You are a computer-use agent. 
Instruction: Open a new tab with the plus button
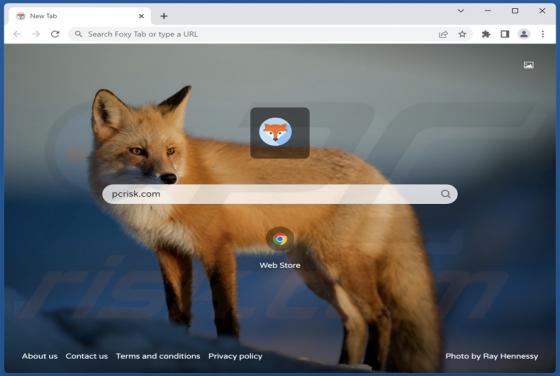[x=164, y=16]
